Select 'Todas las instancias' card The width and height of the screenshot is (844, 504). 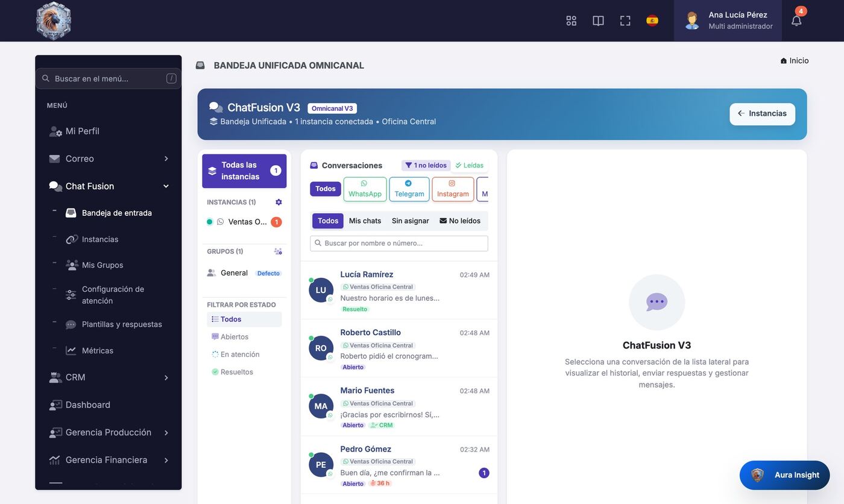click(244, 171)
